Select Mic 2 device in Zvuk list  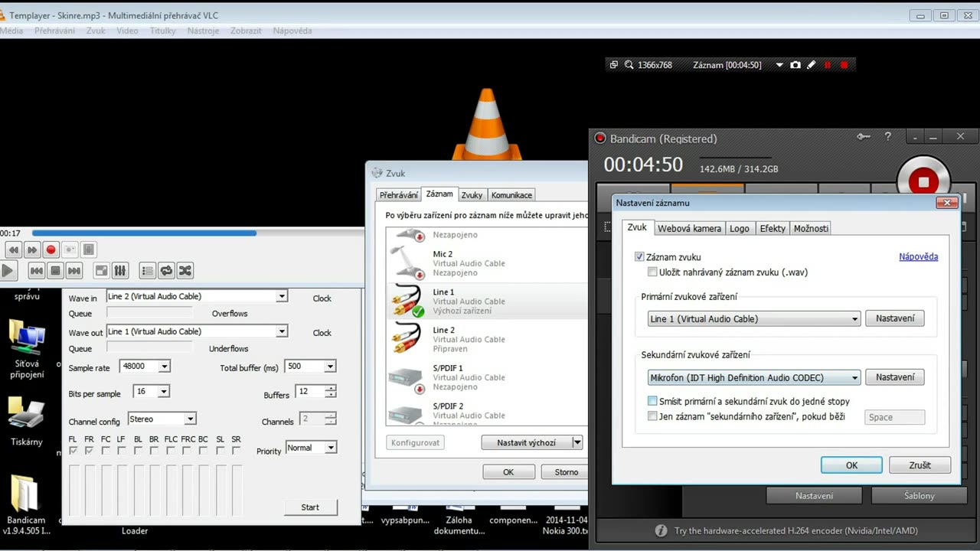(487, 263)
